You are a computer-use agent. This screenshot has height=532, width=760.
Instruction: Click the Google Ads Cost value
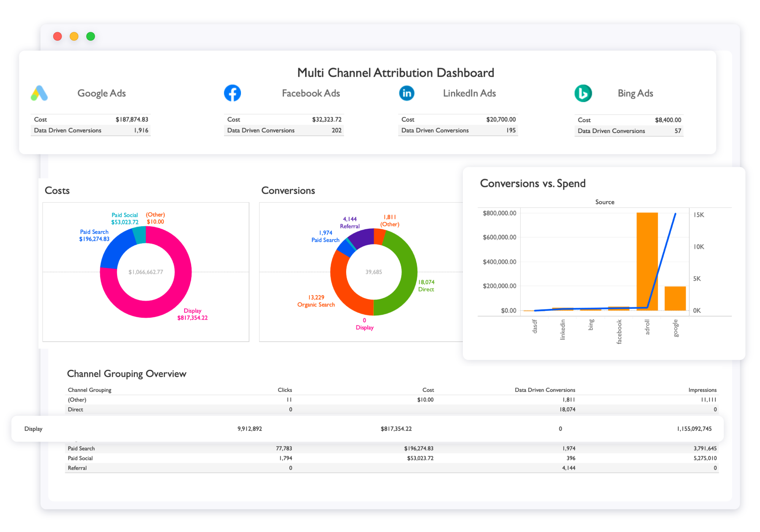coord(132,119)
